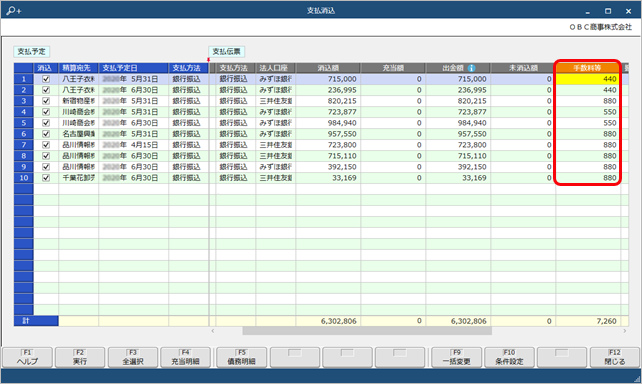Click the F12 閉じる close button
642x384 pixels.
tap(615, 357)
